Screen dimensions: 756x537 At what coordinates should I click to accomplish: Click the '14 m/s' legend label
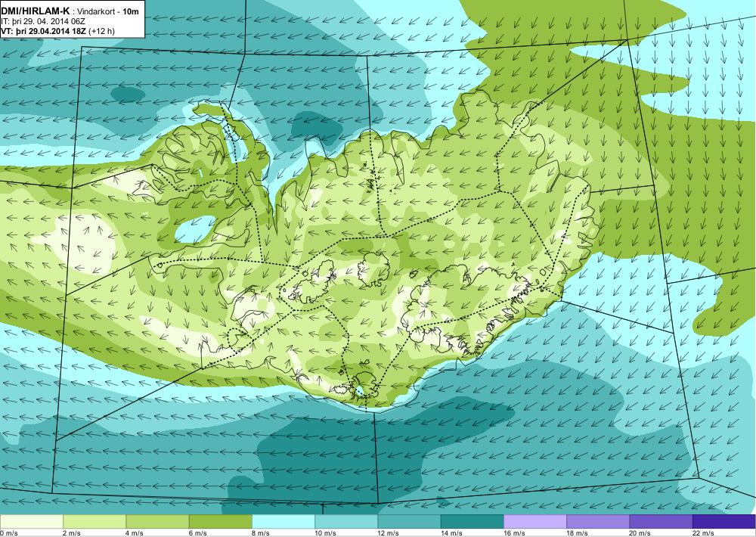pos(451,533)
